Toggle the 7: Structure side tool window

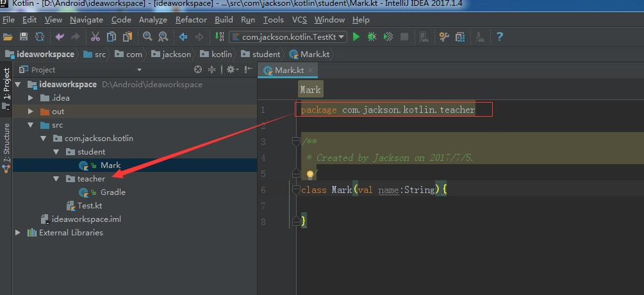click(6, 147)
